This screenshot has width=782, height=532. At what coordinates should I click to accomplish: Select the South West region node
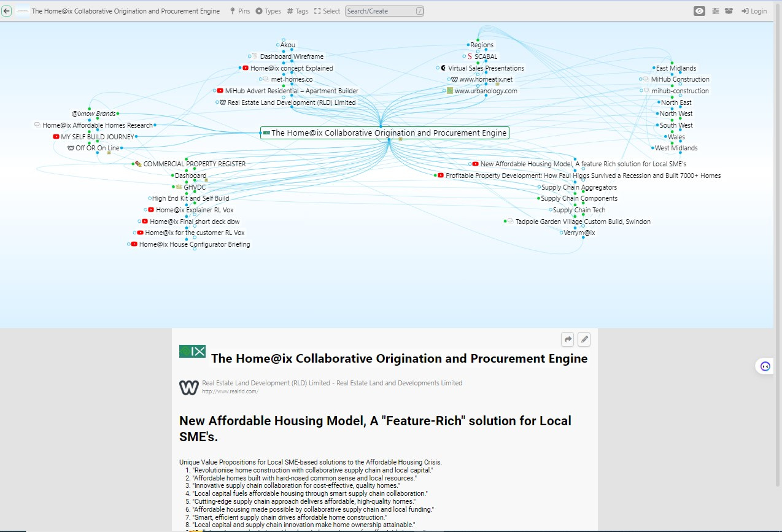tap(676, 125)
